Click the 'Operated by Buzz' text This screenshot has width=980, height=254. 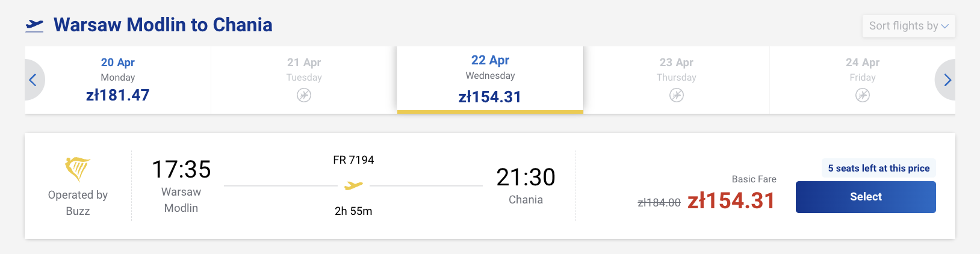coord(78,203)
